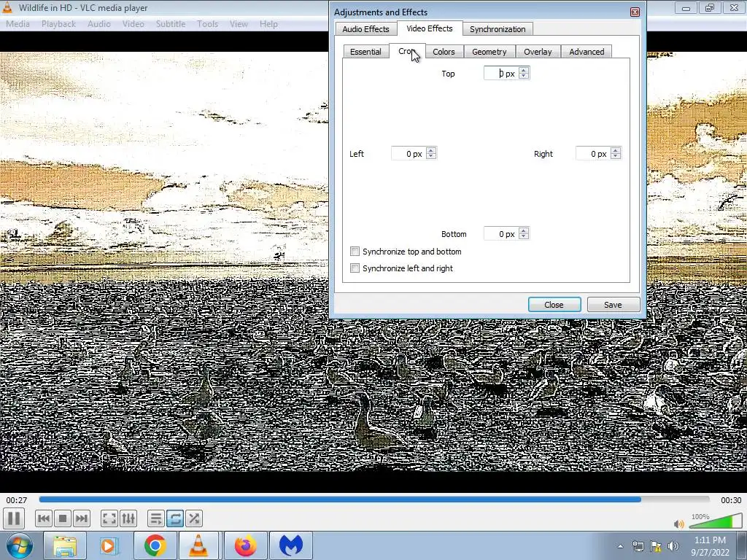Toggle the loop repeat mode
This screenshot has height=560, width=747.
pyautogui.click(x=175, y=518)
